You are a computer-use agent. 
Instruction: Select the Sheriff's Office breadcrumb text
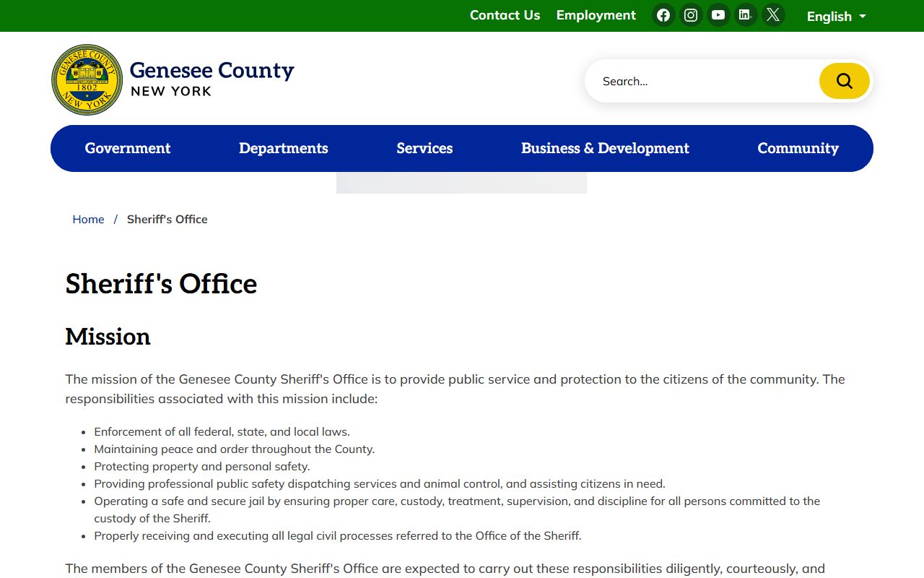pos(167,219)
